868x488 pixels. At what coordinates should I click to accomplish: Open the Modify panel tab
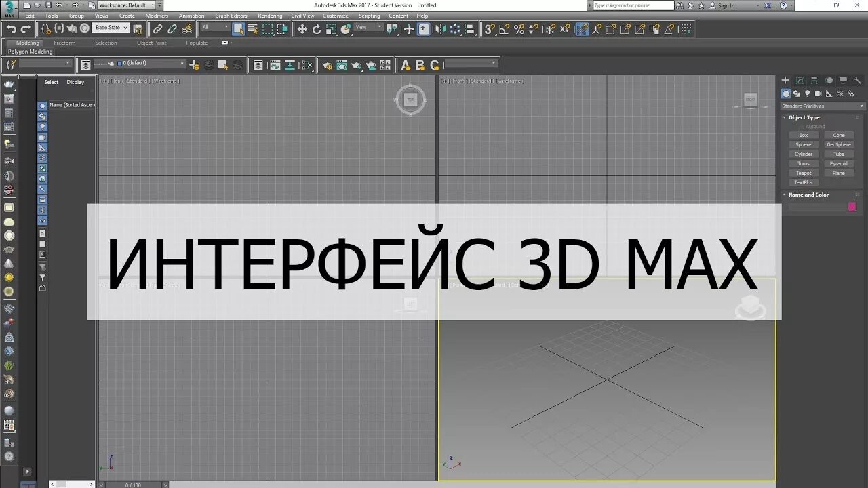[x=800, y=80]
